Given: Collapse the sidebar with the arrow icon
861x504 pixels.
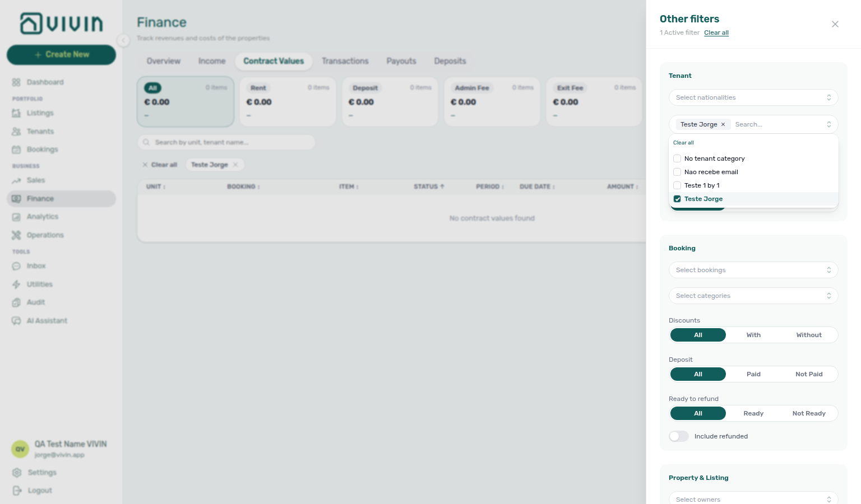Looking at the screenshot, I should 123,40.
